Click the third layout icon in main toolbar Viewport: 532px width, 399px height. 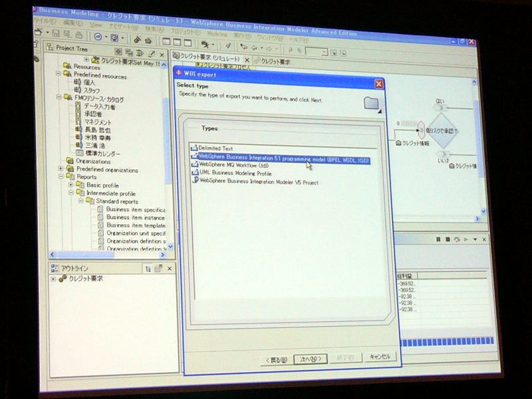click(x=188, y=43)
